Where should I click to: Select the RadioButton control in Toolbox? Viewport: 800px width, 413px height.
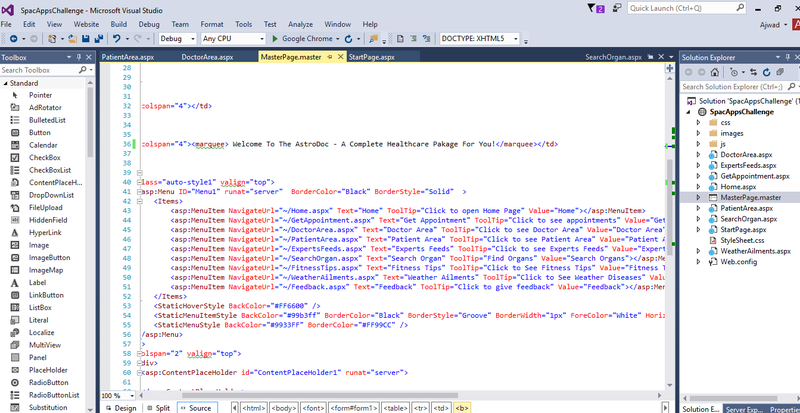(48, 382)
